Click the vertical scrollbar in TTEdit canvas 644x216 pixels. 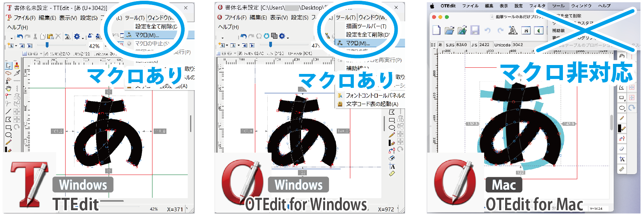pos(190,123)
